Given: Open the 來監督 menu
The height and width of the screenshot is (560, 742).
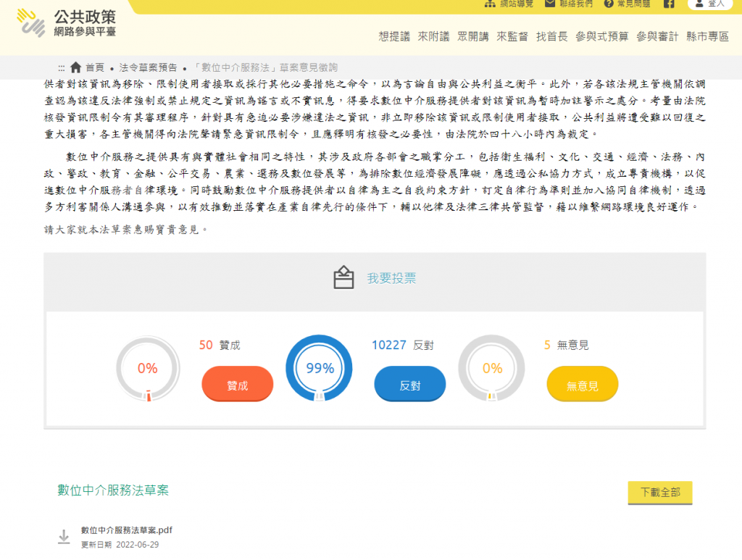Looking at the screenshot, I should click(x=512, y=36).
